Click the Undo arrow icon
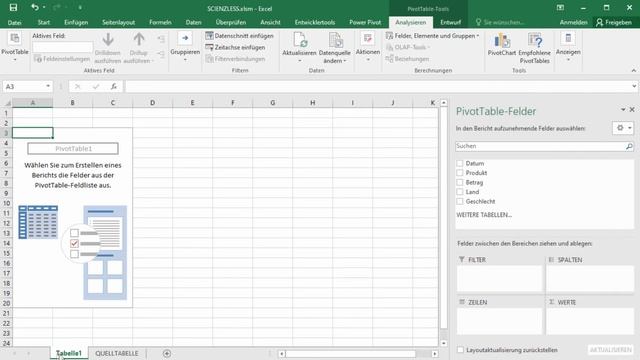 [x=34, y=8]
